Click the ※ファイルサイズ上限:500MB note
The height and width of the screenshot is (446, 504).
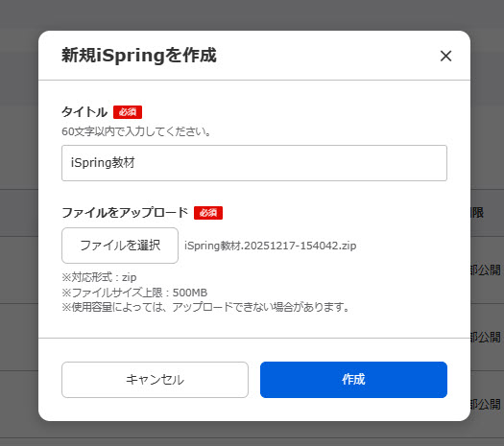click(x=134, y=293)
